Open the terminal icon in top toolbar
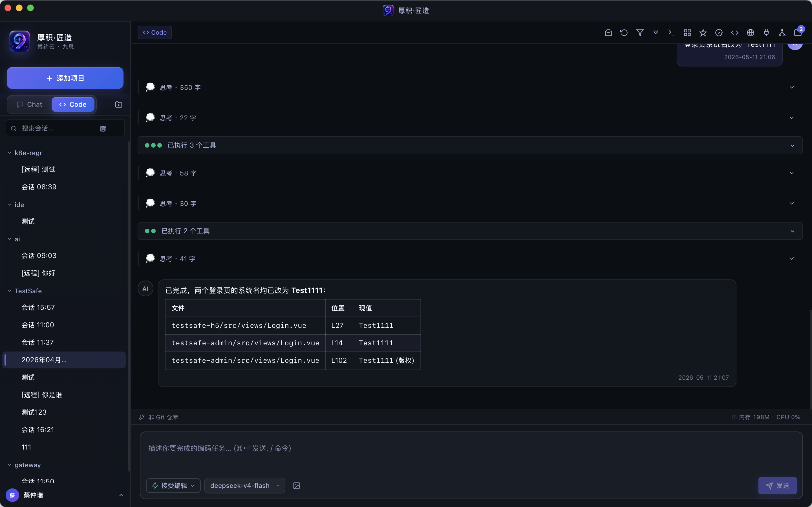Image resolution: width=812 pixels, height=507 pixels. tap(671, 32)
